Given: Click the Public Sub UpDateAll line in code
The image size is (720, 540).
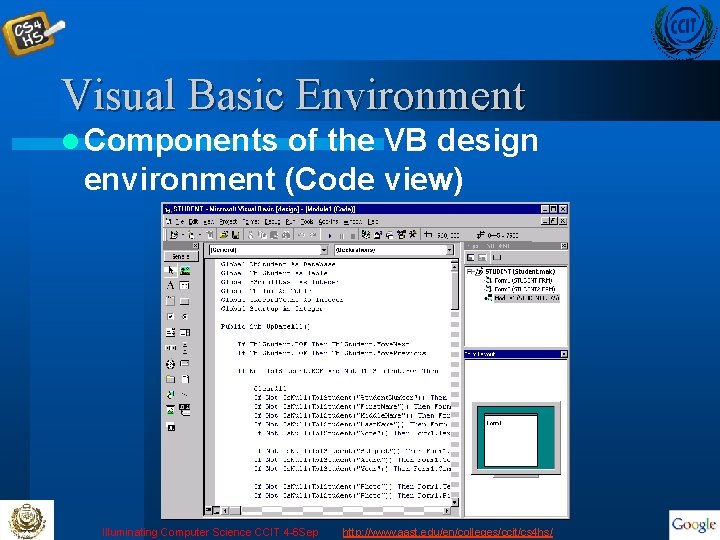Looking at the screenshot, I should tap(265, 326).
